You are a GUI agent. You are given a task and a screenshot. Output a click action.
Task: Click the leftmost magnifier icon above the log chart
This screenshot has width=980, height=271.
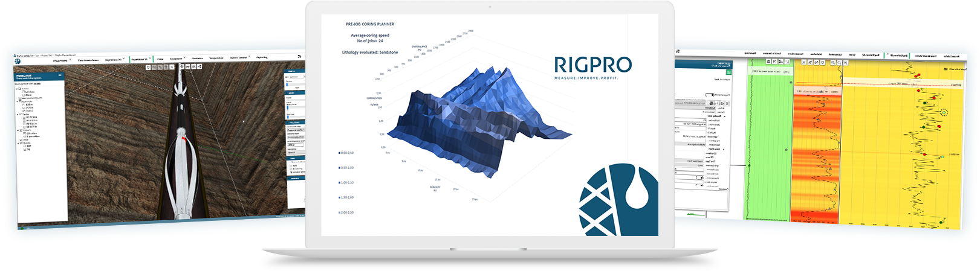[832, 63]
